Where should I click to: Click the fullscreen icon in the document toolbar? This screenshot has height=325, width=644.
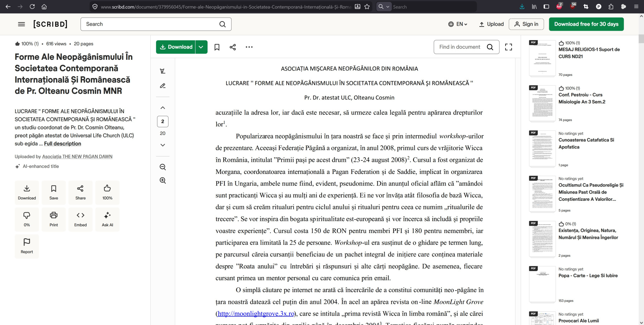[508, 47]
